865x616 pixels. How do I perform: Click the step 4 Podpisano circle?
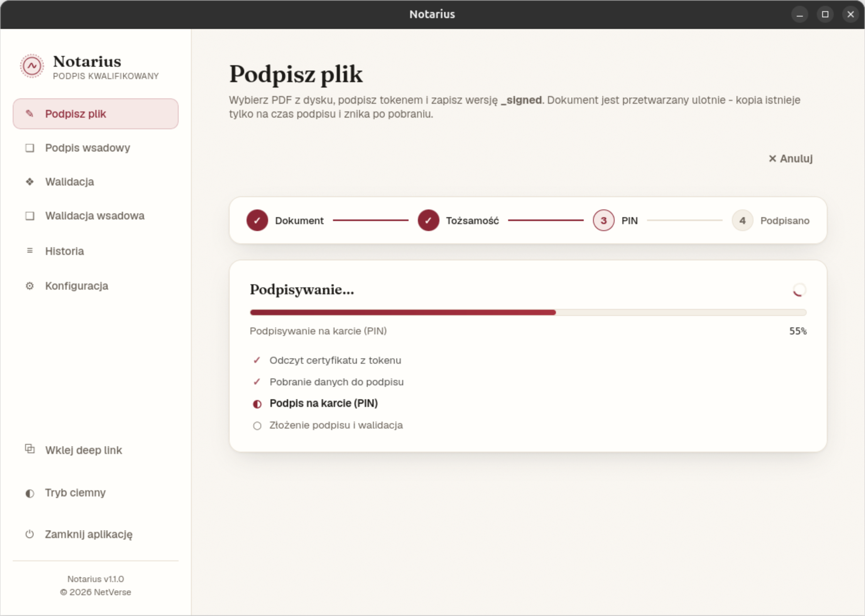(743, 220)
